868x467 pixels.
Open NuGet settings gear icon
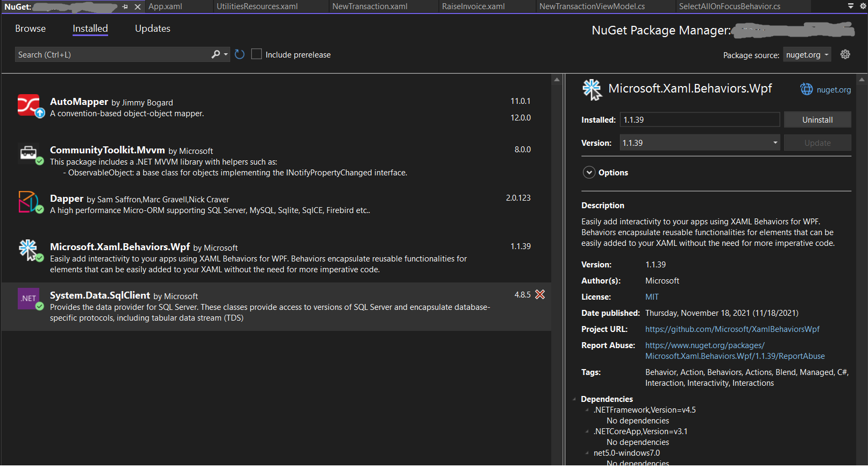[x=845, y=54]
